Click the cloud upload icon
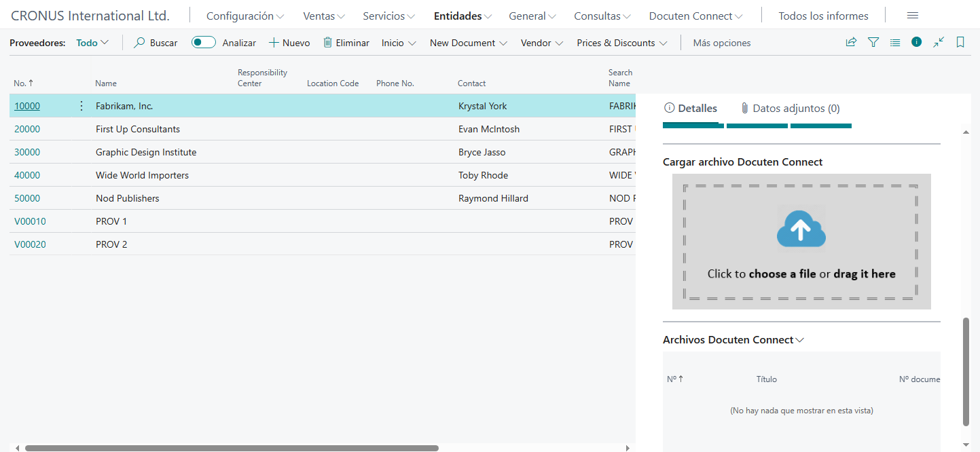Viewport: 980px width, 452px height. click(801, 230)
